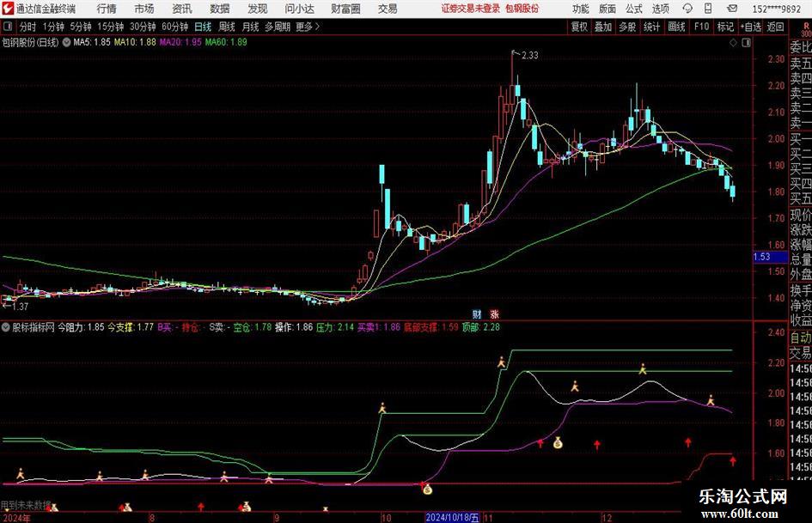Click the 统计 statistics button

click(x=652, y=27)
